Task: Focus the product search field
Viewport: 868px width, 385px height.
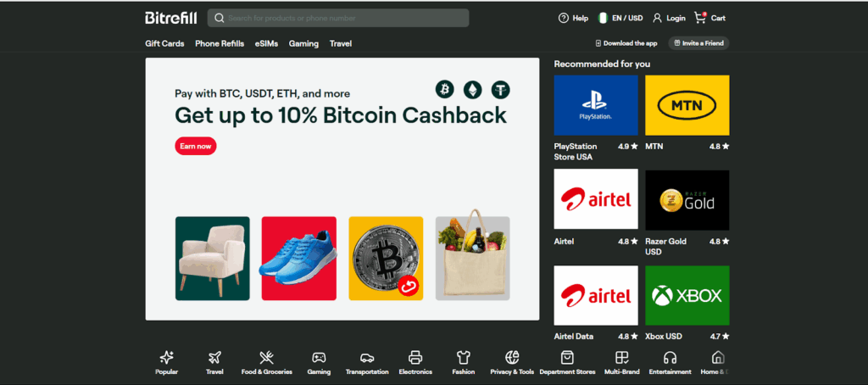Action: point(338,19)
